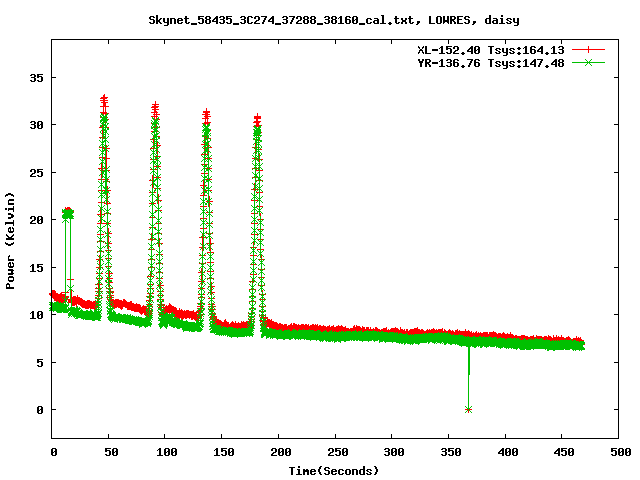Click the x-axis tick label 300

tap(394, 452)
